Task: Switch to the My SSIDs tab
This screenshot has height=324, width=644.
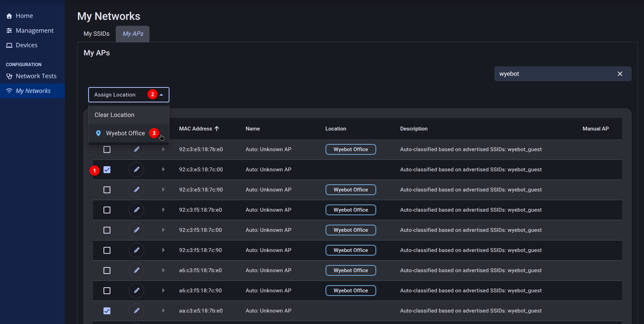Action: coord(96,34)
